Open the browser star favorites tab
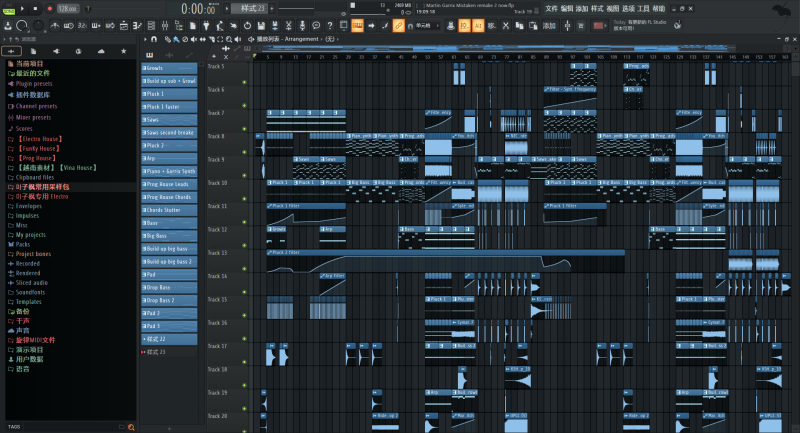This screenshot has height=433, width=800. point(123,51)
